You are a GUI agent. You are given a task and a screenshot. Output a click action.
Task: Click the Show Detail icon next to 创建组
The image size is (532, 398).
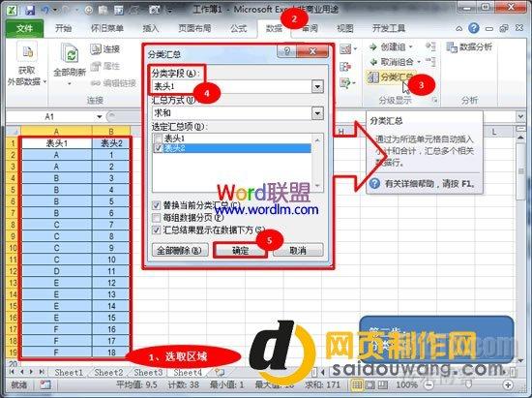430,46
